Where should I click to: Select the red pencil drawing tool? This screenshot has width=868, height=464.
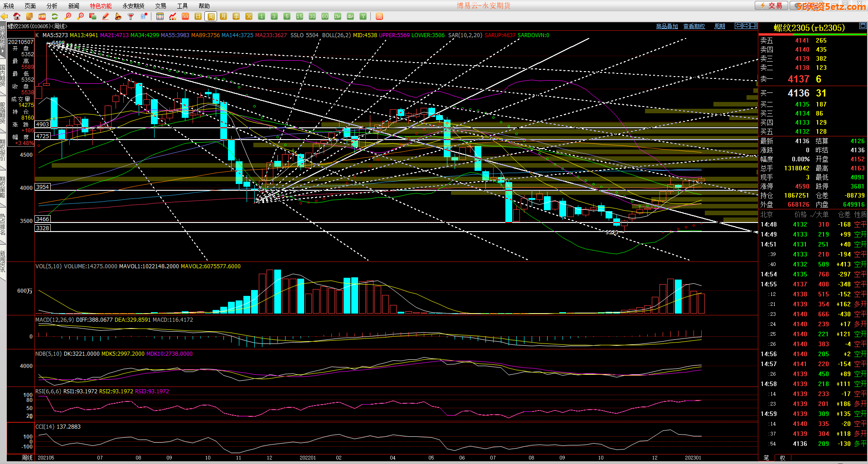tap(106, 16)
